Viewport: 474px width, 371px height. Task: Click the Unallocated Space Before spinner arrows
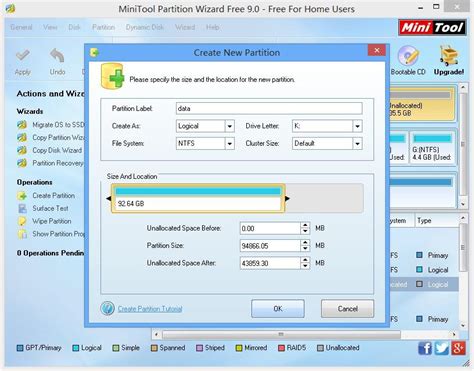point(305,228)
